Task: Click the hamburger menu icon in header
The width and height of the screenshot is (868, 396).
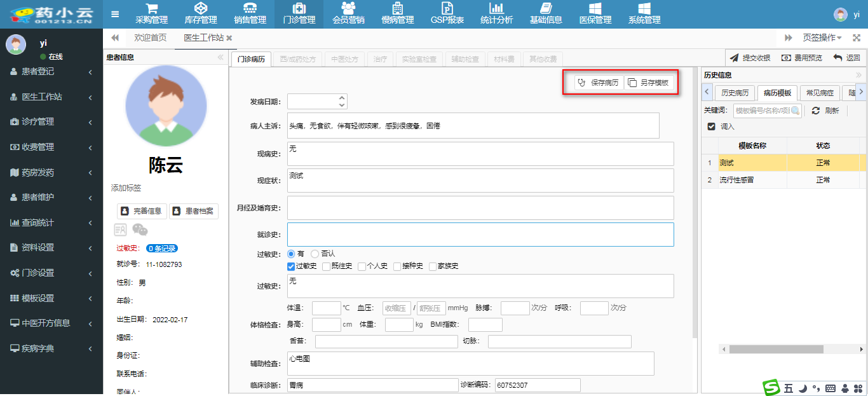Action: pos(115,14)
